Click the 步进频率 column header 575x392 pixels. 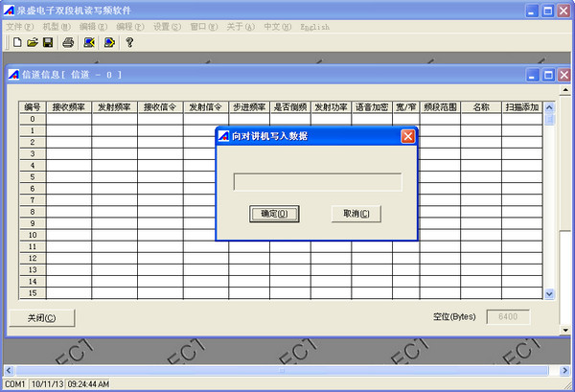249,107
